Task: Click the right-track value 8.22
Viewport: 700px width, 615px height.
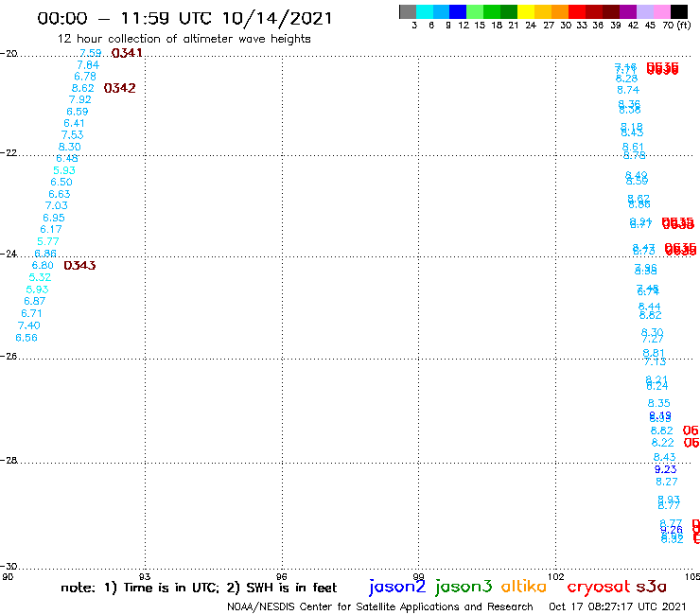Action: coord(662,443)
